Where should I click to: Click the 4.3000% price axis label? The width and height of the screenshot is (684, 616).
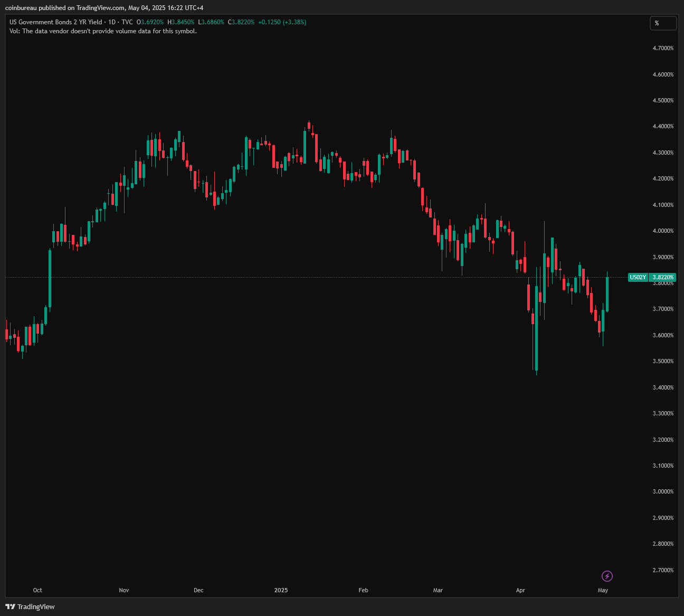[663, 153]
